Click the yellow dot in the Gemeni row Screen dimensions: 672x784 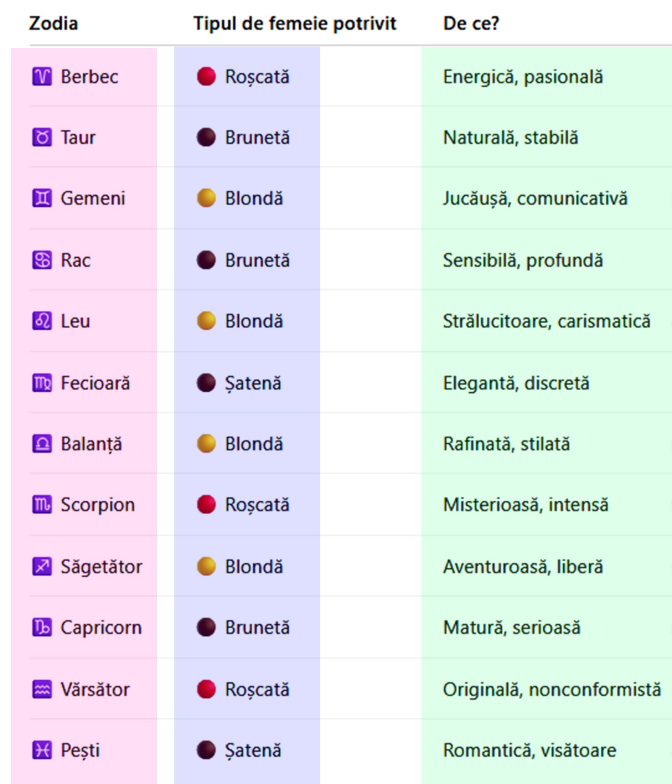point(206,198)
